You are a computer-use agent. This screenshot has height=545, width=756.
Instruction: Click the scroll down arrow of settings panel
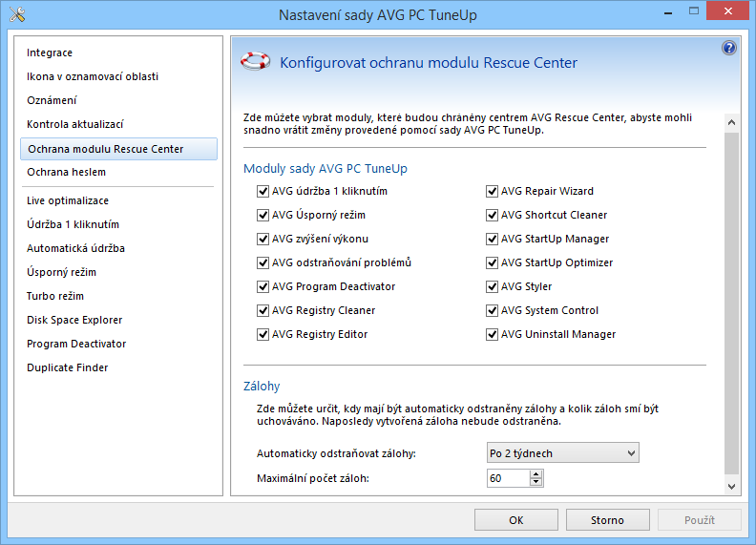(731, 486)
